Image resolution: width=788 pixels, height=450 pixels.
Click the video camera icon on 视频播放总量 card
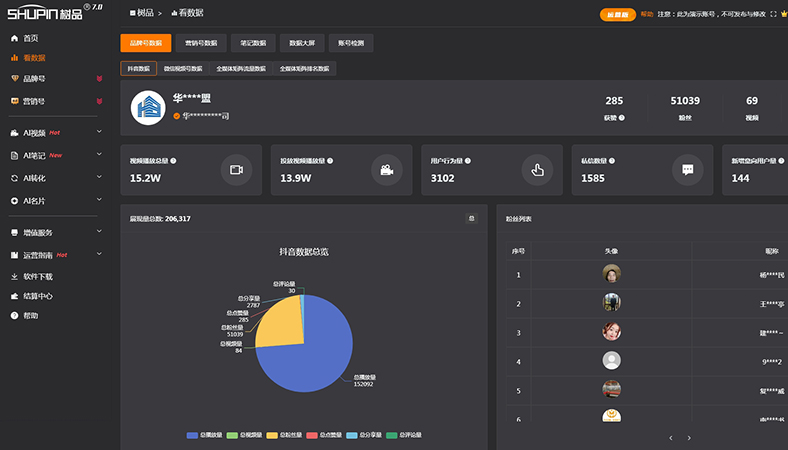click(237, 169)
